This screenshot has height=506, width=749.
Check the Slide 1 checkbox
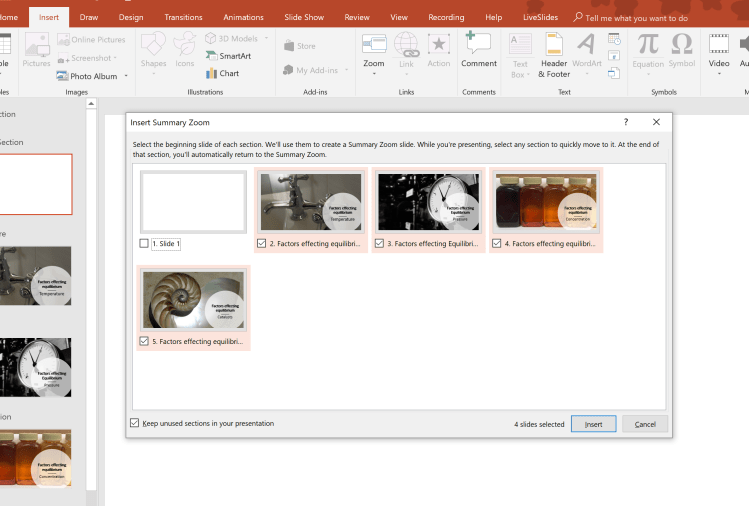144,243
